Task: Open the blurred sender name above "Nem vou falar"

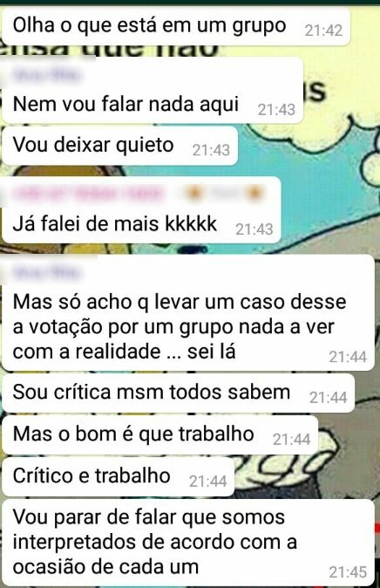Action: tap(46, 75)
